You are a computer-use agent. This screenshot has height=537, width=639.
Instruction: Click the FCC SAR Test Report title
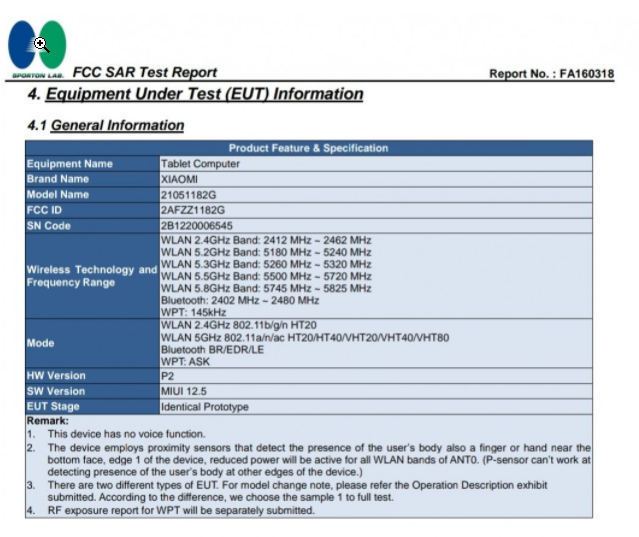pyautogui.click(x=145, y=72)
